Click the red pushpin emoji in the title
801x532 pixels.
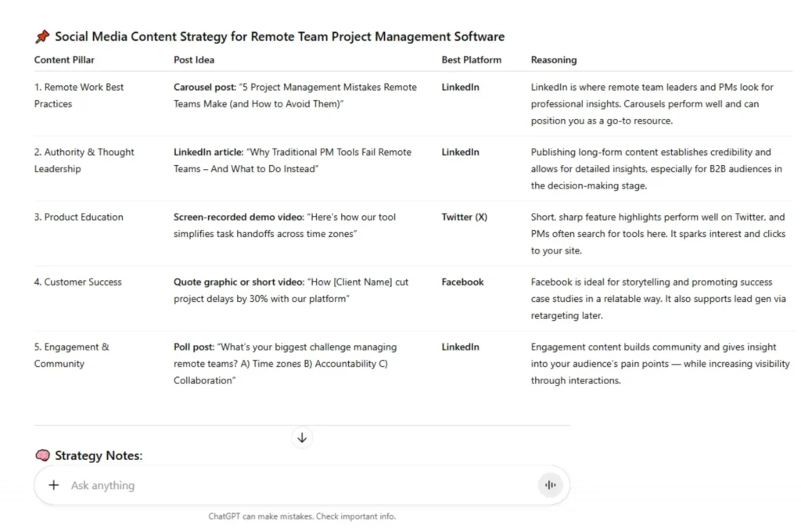tap(42, 37)
